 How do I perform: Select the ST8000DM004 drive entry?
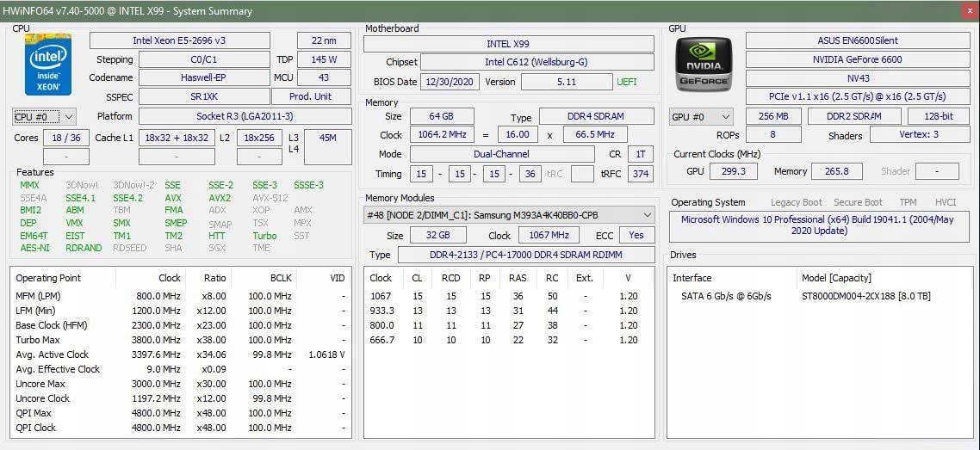click(x=865, y=296)
